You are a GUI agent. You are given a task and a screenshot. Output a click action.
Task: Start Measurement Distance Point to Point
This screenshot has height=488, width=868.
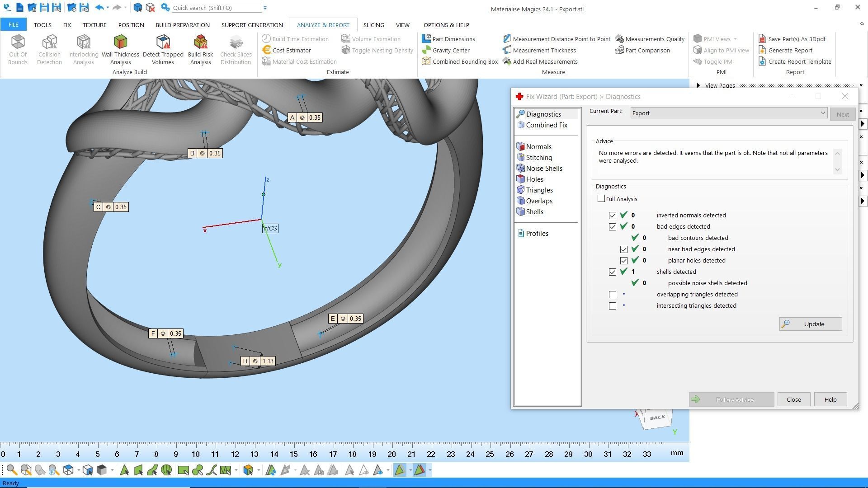click(557, 39)
